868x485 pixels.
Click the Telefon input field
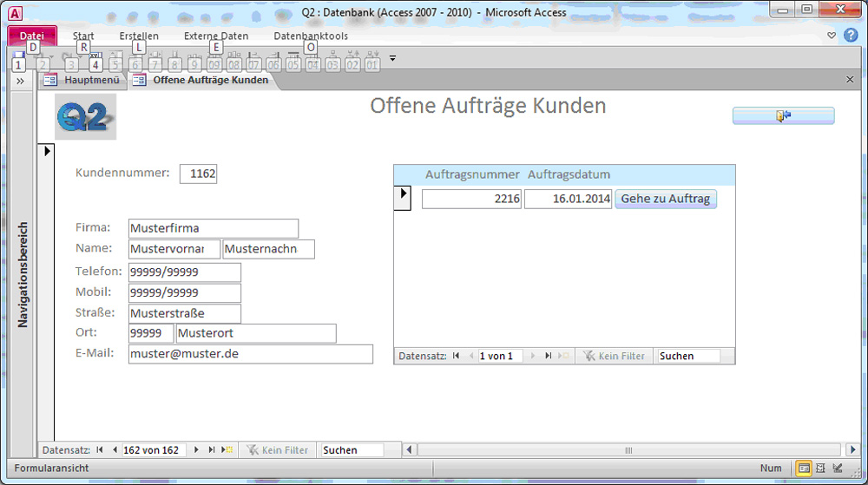[x=184, y=272]
